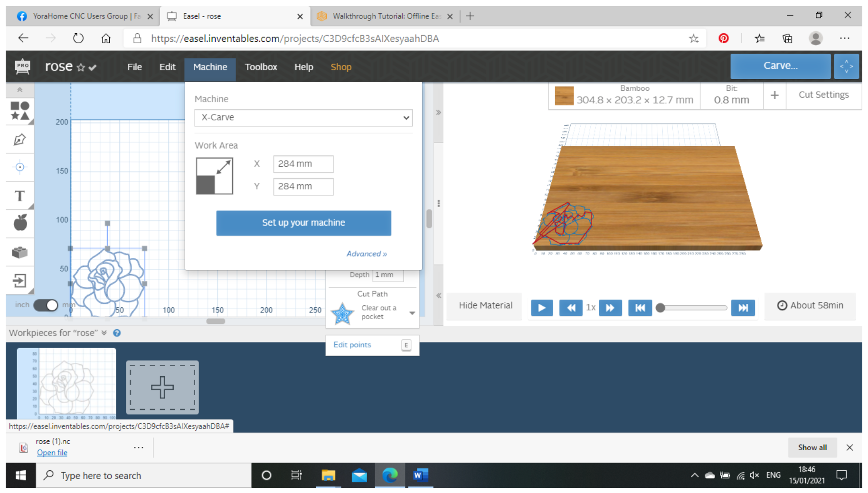Open the Shapes tool in left toolbar
The height and width of the screenshot is (493, 868).
pyautogui.click(x=19, y=111)
